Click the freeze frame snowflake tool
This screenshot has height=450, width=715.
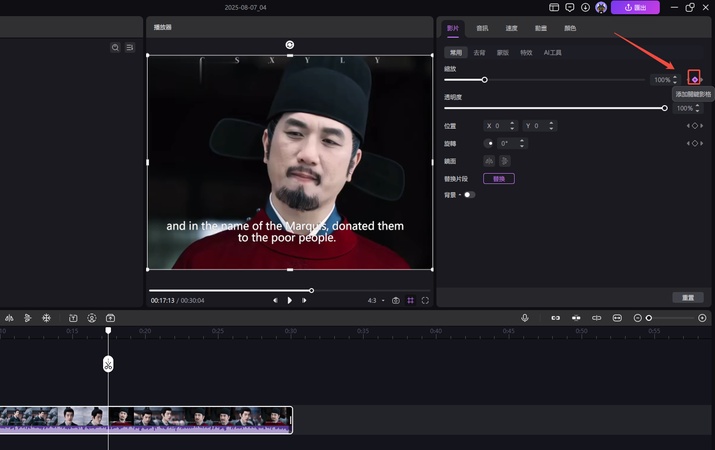coord(47,318)
